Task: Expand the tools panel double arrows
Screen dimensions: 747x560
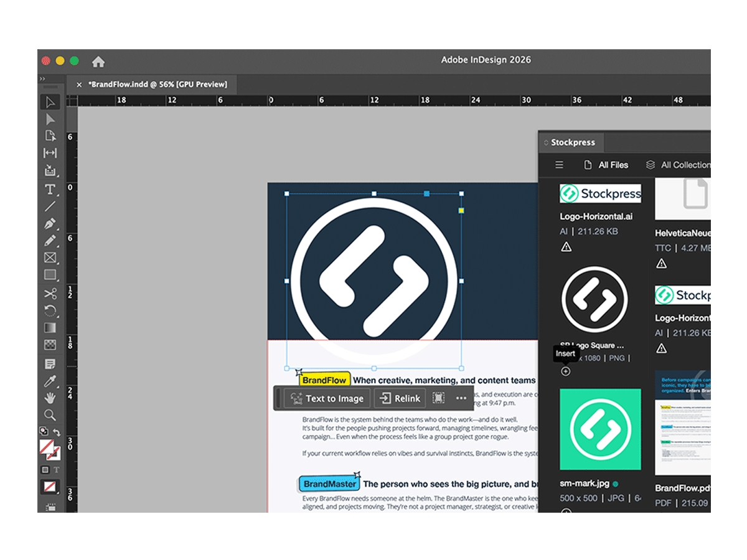Action: coord(42,79)
